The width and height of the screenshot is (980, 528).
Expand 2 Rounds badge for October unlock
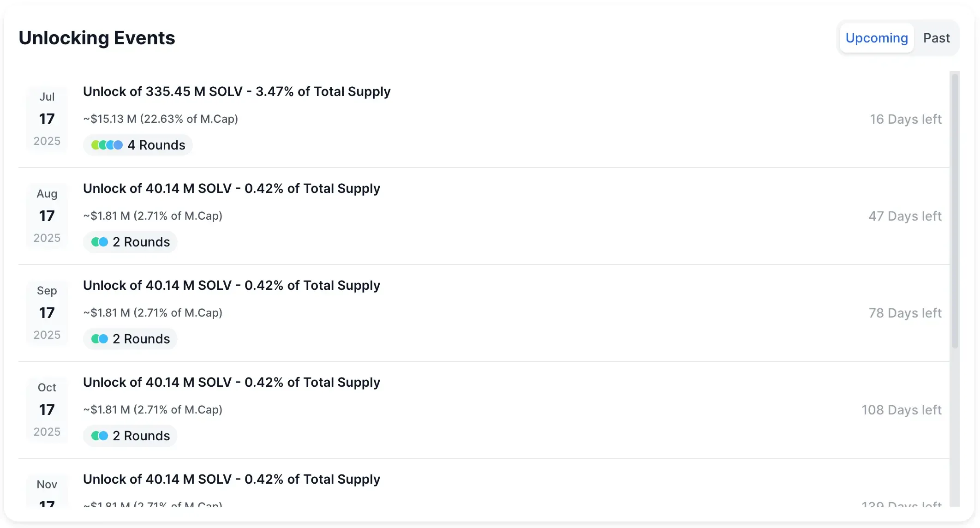point(141,436)
